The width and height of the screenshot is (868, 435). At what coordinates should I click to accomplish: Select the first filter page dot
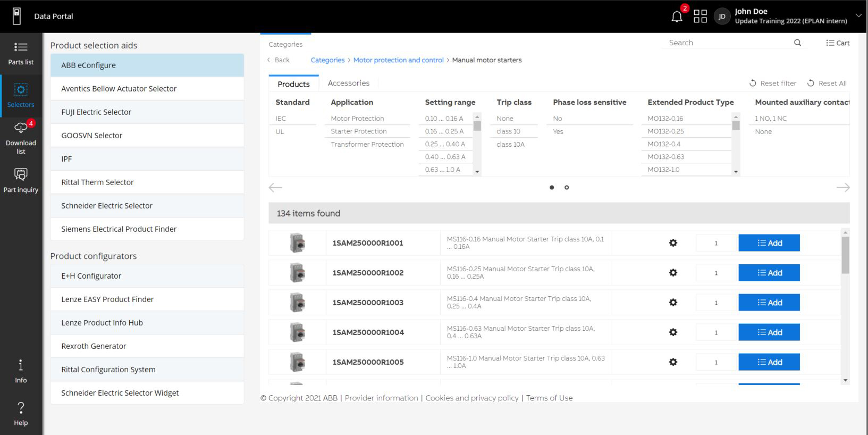552,187
